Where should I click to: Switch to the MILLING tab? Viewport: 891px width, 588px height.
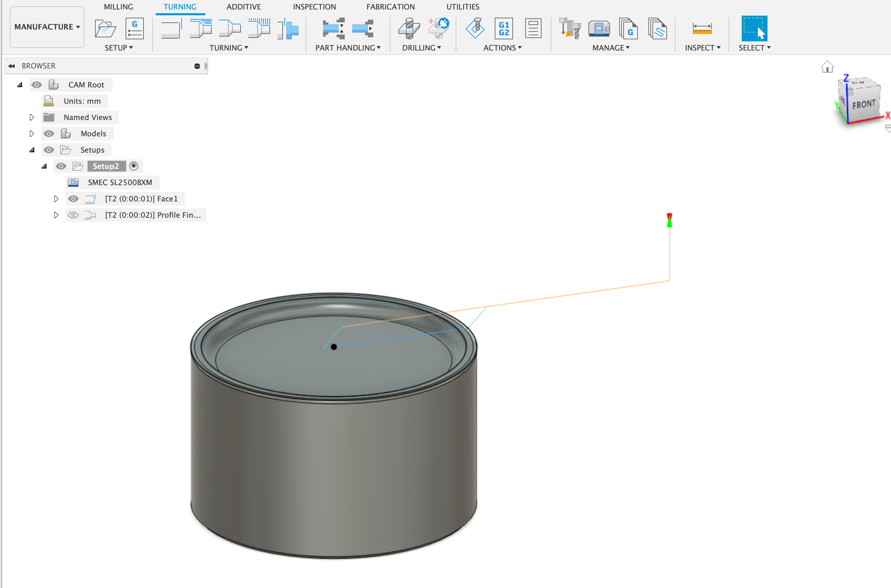click(118, 7)
